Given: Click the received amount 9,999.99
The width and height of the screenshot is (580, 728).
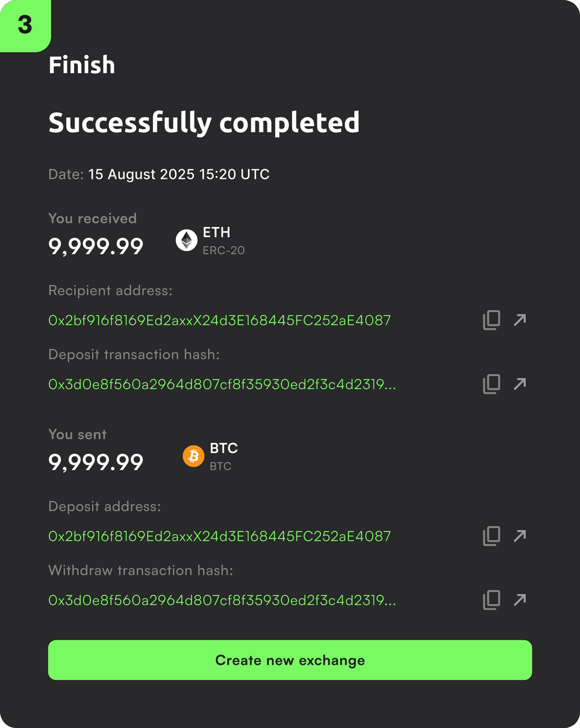Looking at the screenshot, I should coord(96,246).
